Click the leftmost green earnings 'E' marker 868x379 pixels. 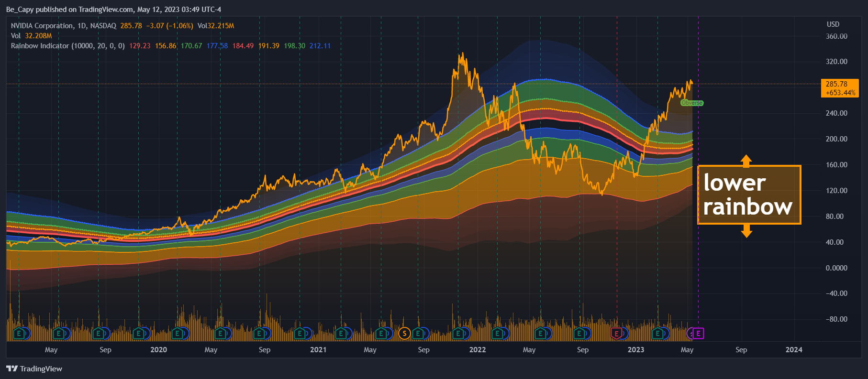click(x=19, y=333)
